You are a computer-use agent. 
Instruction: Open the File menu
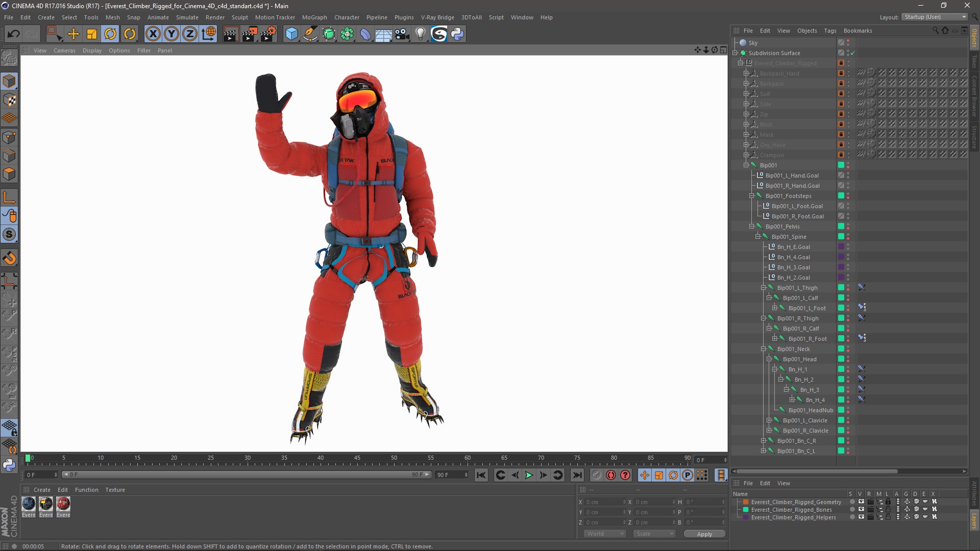(9, 17)
